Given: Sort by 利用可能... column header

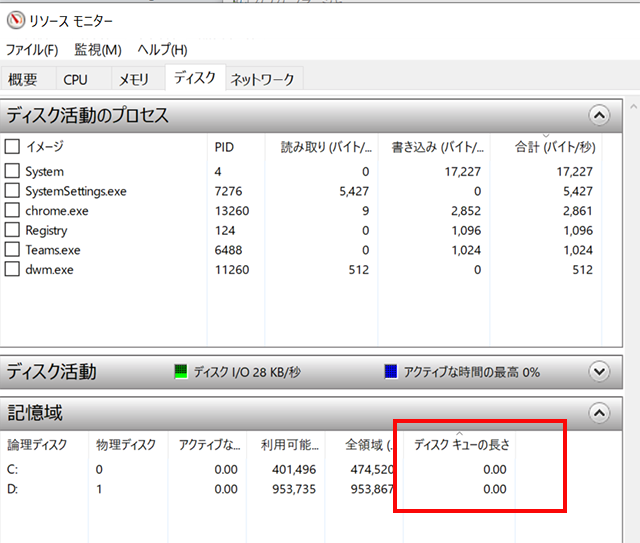Looking at the screenshot, I should pos(290,445).
